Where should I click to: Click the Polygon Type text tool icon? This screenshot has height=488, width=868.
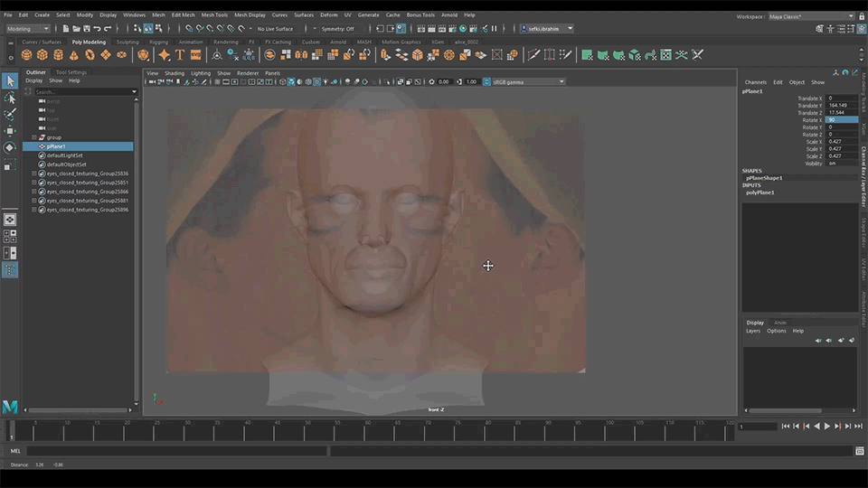click(180, 55)
